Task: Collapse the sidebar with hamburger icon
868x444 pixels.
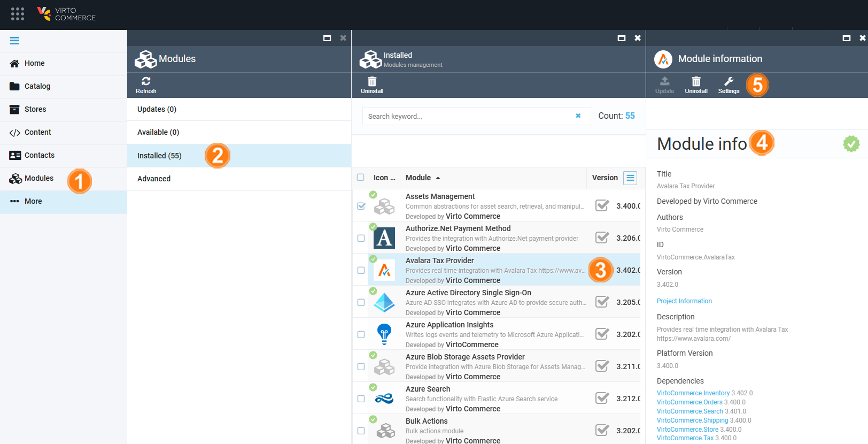Action: pyautogui.click(x=14, y=41)
